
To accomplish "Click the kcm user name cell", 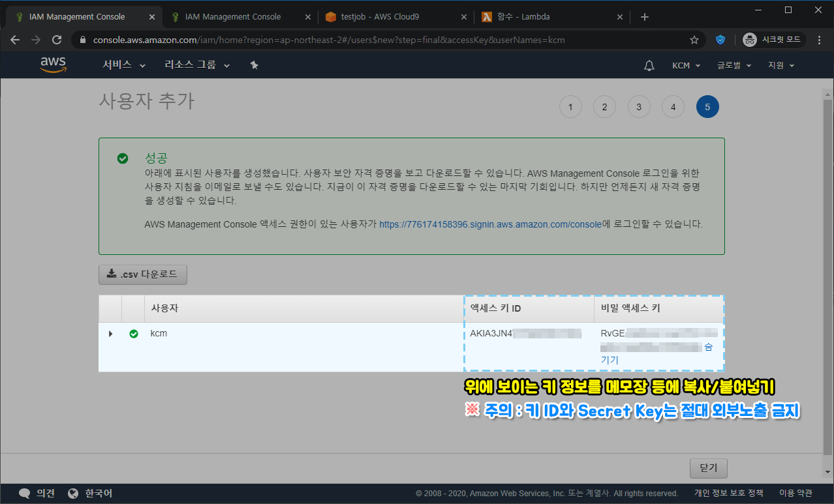I will (x=159, y=333).
